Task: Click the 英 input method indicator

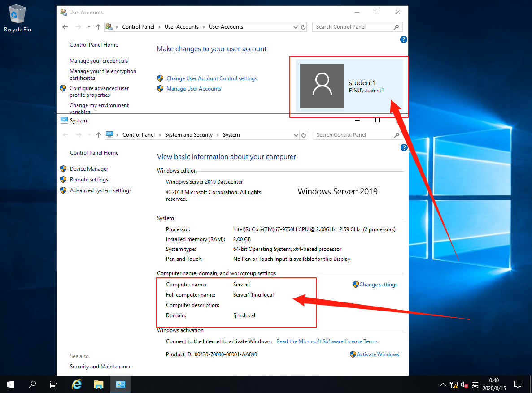Action: [x=475, y=384]
